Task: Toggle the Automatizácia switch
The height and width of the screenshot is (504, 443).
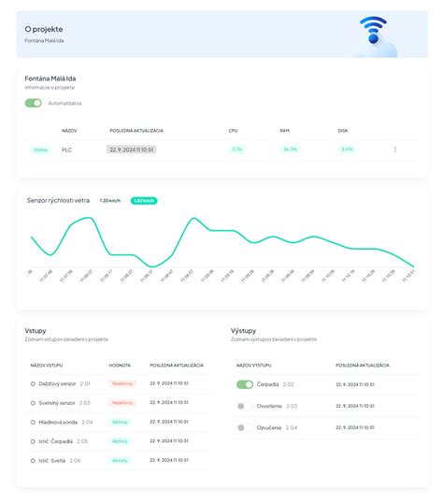Action: point(33,103)
